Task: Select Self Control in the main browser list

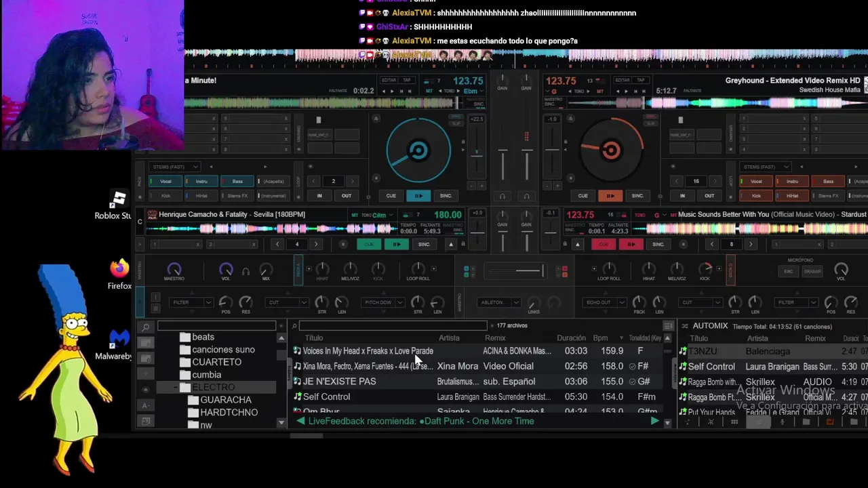Action: (326, 396)
